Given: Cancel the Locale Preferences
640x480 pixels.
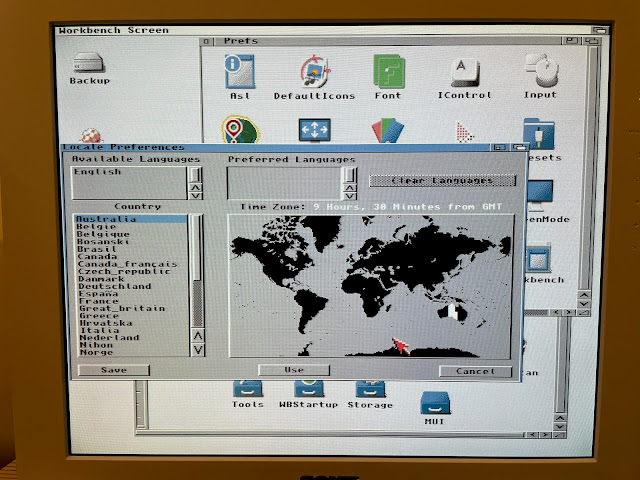Looking at the screenshot, I should pos(476,371).
